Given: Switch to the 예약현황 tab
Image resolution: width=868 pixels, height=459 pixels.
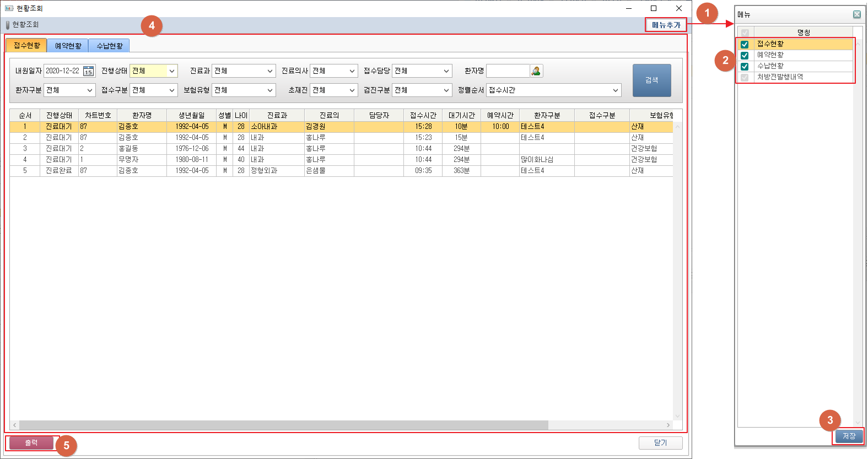Looking at the screenshot, I should [x=68, y=46].
